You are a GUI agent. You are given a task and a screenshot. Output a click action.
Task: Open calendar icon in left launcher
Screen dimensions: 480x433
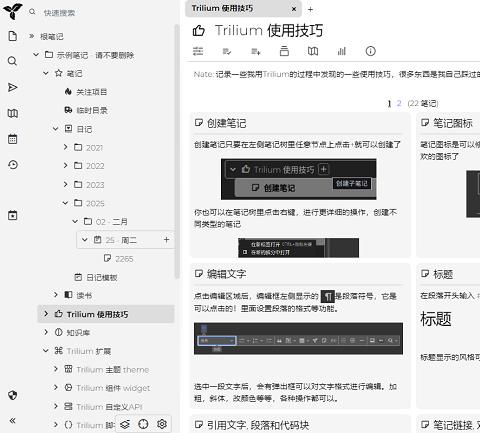[13, 139]
